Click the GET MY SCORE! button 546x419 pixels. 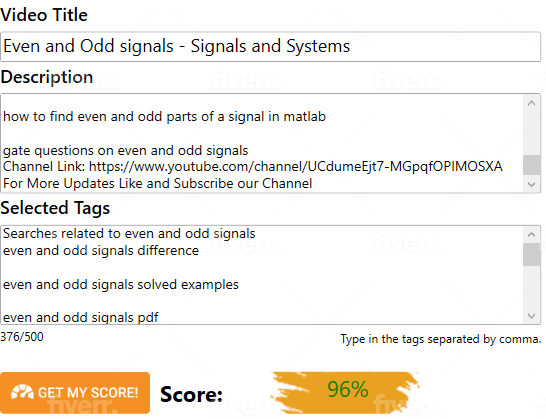click(x=75, y=393)
